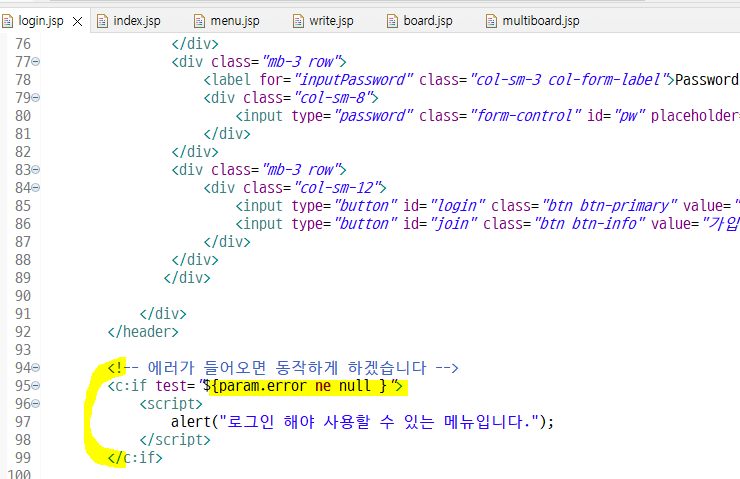Click the "inputPassword" attribute value
Image resolution: width=740 pixels, height=479 pixels.
pyautogui.click(x=353, y=80)
